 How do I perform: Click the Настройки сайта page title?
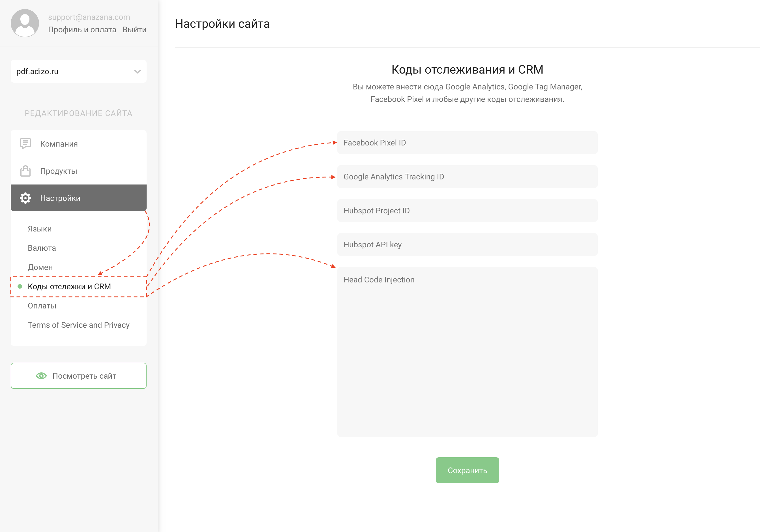tap(222, 24)
